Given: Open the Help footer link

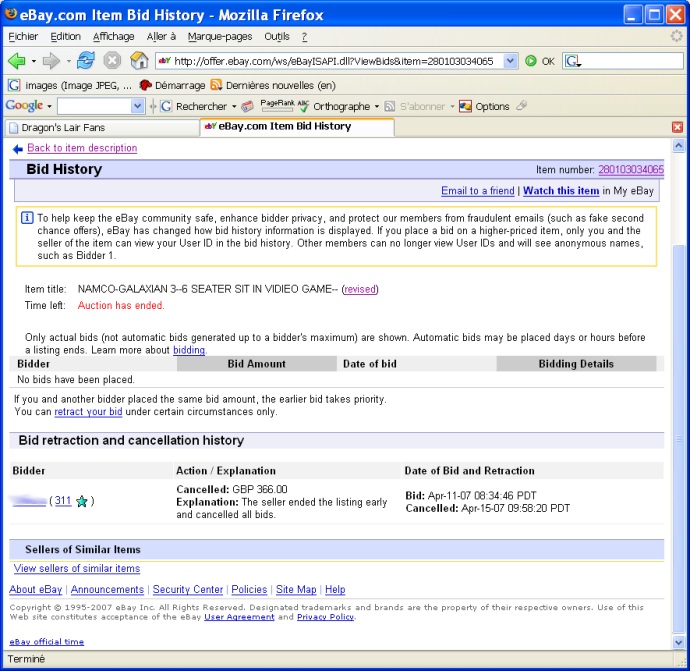Looking at the screenshot, I should [x=335, y=590].
